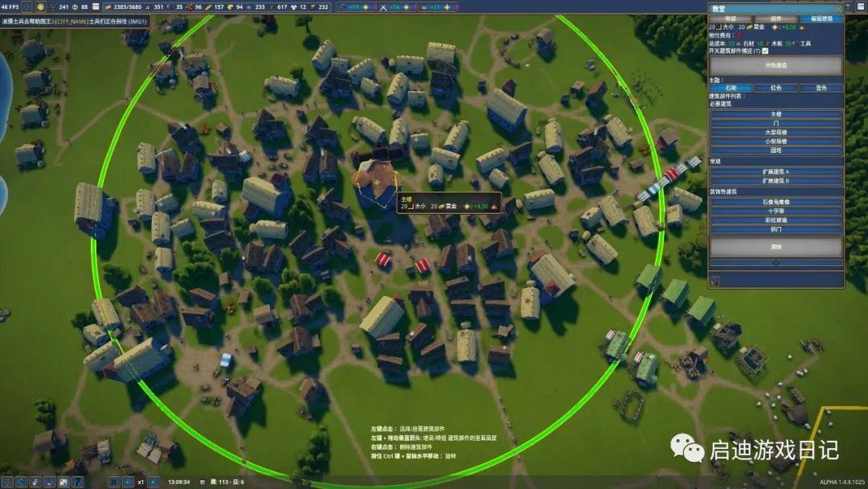Open the help question mark icon

77,482
